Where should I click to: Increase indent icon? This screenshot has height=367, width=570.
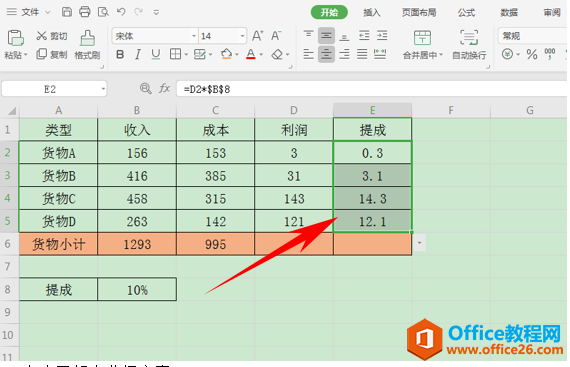coord(382,36)
